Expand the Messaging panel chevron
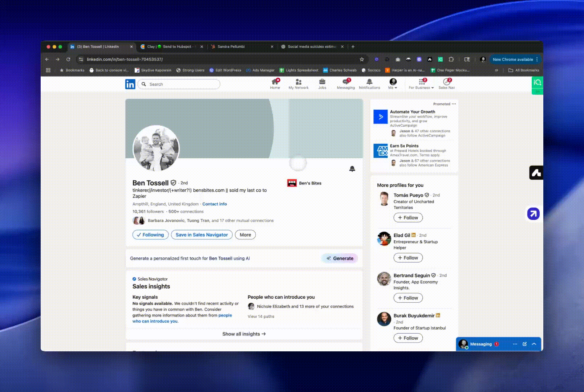This screenshot has height=392, width=584. pos(534,344)
